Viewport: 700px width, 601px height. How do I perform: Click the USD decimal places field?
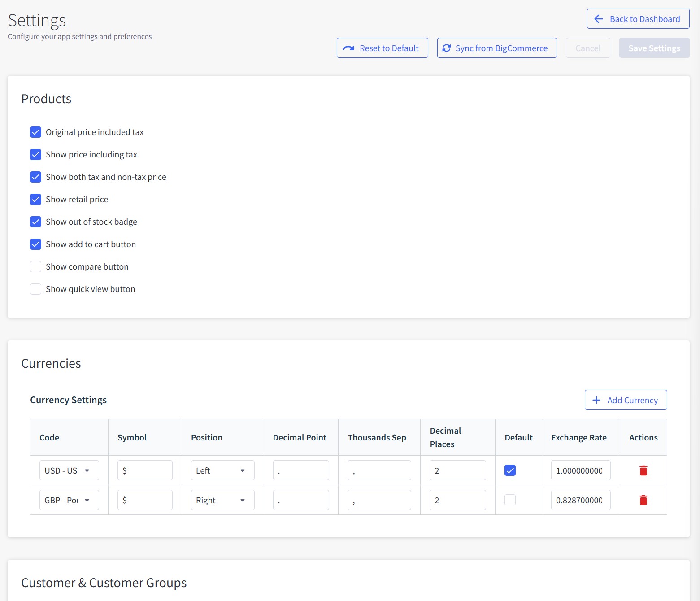[x=458, y=470]
